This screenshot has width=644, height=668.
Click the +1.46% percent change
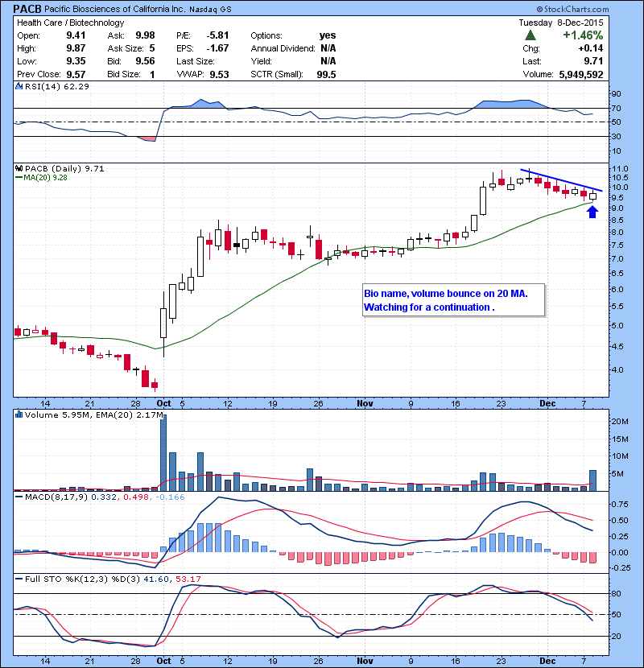(x=583, y=35)
